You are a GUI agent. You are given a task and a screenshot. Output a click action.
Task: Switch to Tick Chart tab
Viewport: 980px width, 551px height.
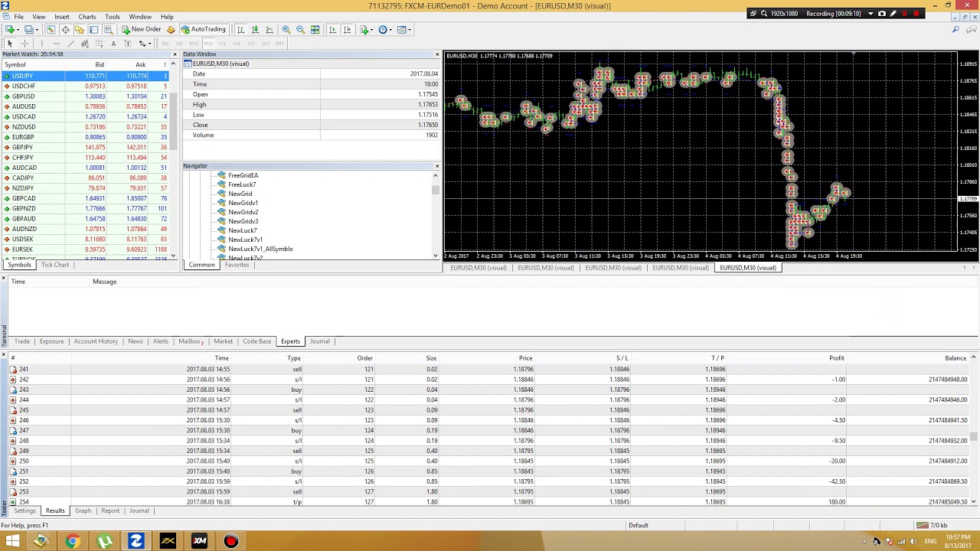pyautogui.click(x=55, y=265)
